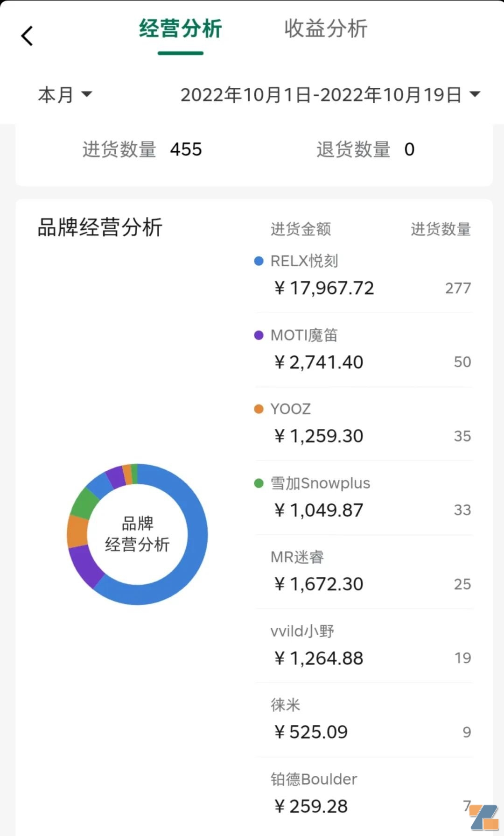This screenshot has width=504, height=836.
Task: Select the 铂德Boulder brand entry
Action: pos(364,794)
